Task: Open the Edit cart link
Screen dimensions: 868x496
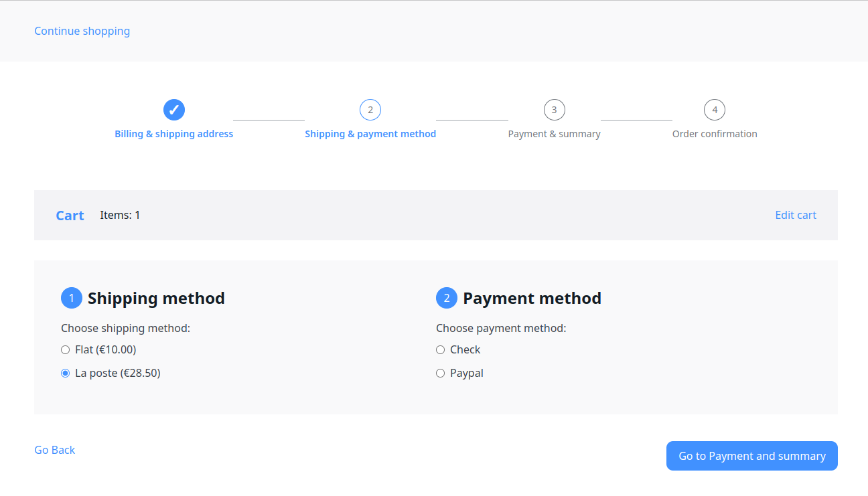Action: click(796, 215)
